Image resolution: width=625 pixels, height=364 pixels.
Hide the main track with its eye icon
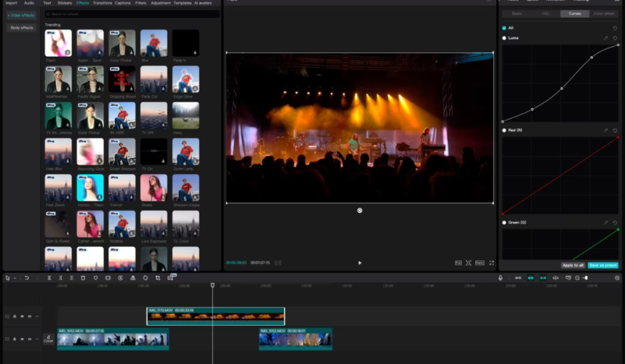[x=22, y=339]
